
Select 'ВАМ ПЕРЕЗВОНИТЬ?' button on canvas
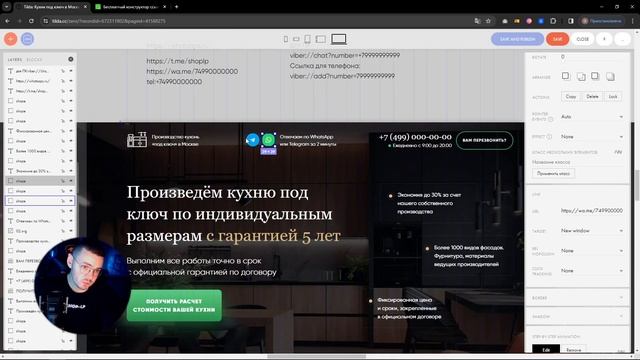pos(484,140)
